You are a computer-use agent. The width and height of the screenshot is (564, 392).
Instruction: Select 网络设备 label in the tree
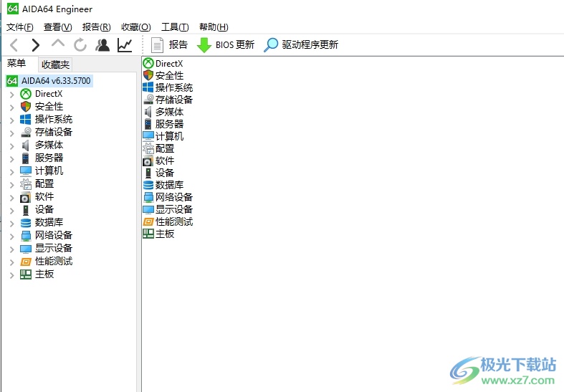click(x=54, y=236)
